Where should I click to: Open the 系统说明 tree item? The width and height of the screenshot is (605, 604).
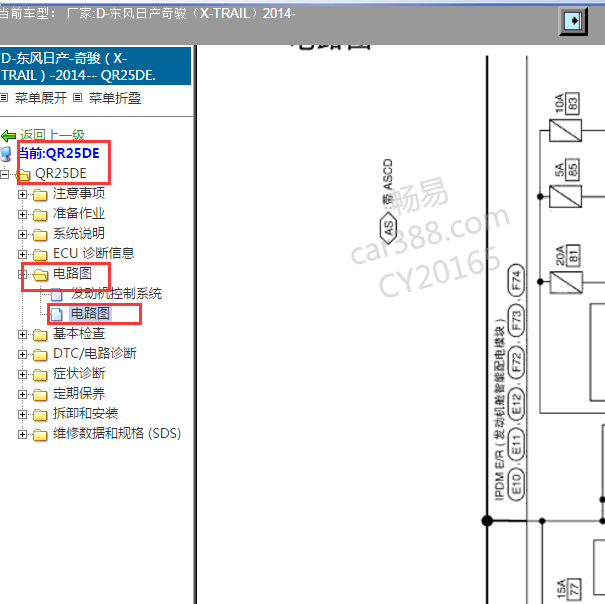tap(79, 233)
